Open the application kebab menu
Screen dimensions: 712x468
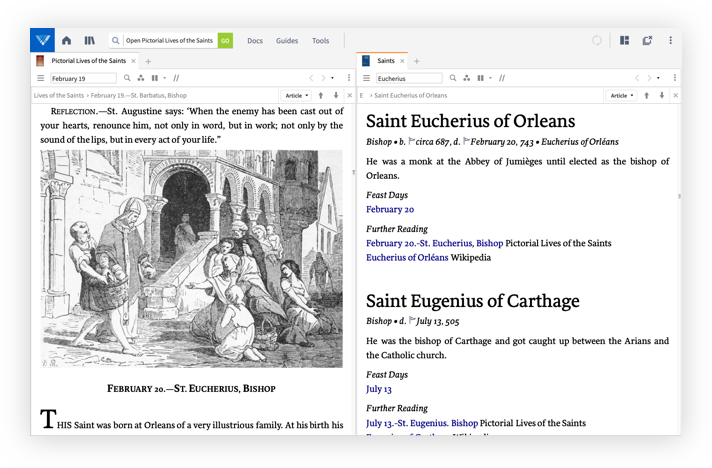click(670, 40)
